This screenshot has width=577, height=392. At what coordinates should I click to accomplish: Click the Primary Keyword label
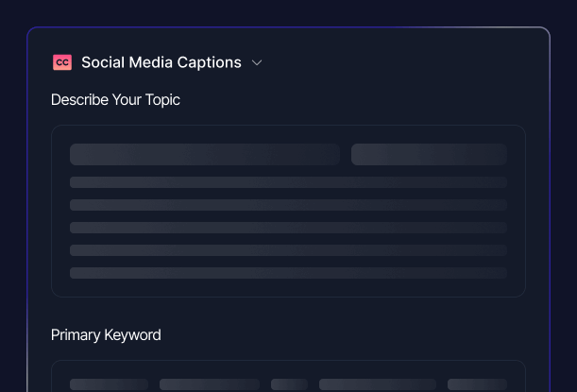point(106,334)
